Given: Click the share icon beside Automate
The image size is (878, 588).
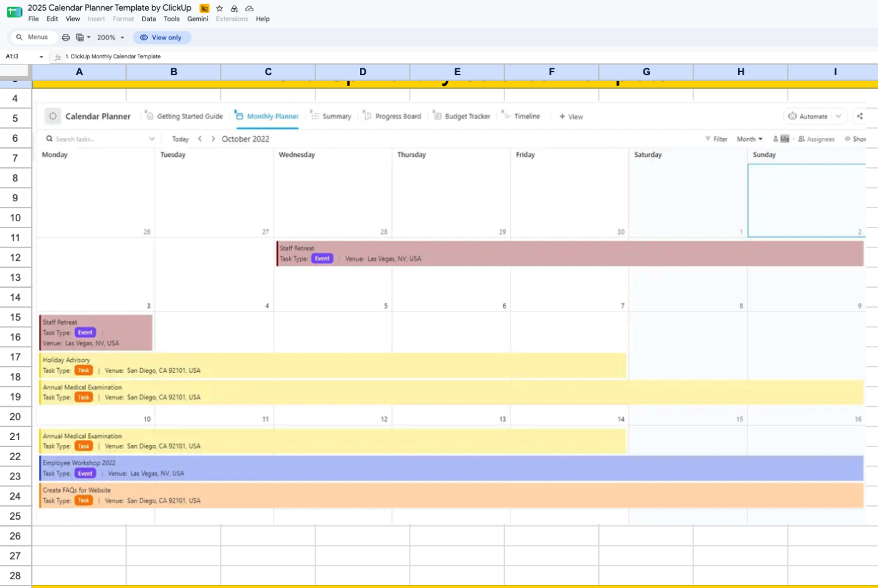Looking at the screenshot, I should tap(860, 116).
